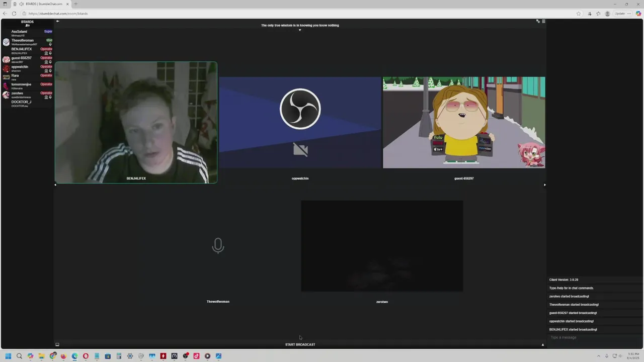Select the BENJ4LIFEX webcam video tile
The height and width of the screenshot is (362, 644).
click(x=136, y=123)
